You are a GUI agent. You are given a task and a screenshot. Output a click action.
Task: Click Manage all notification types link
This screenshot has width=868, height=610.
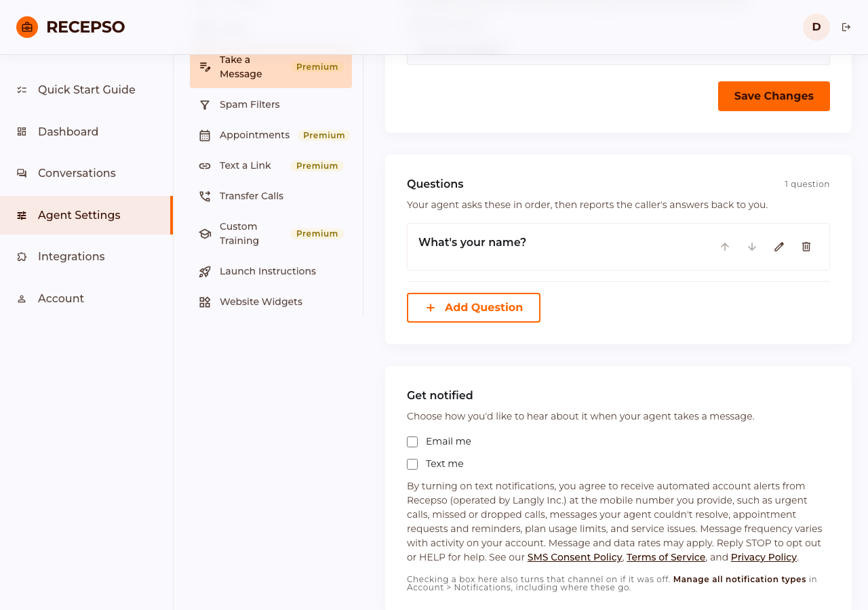740,579
